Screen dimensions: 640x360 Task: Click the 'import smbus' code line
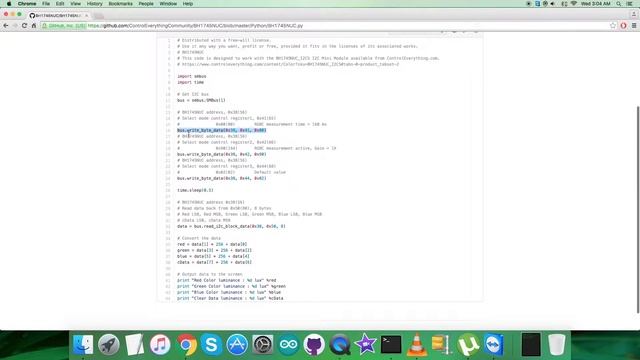[x=192, y=76]
